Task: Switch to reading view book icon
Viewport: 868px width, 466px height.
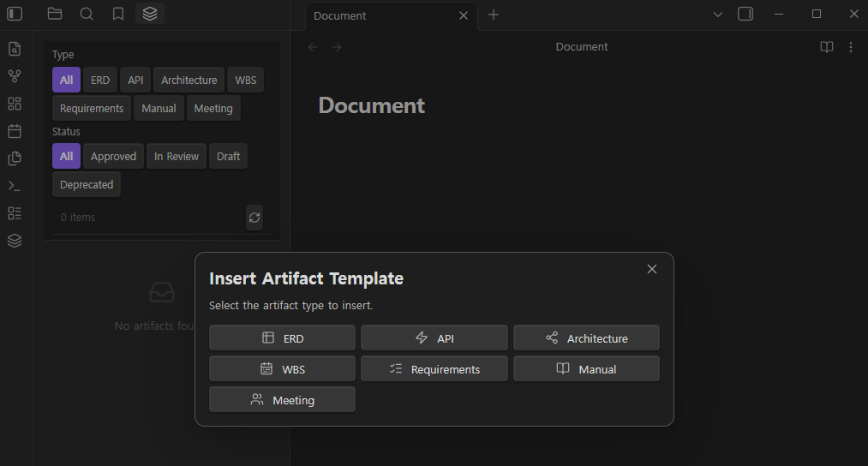Action: pos(827,47)
